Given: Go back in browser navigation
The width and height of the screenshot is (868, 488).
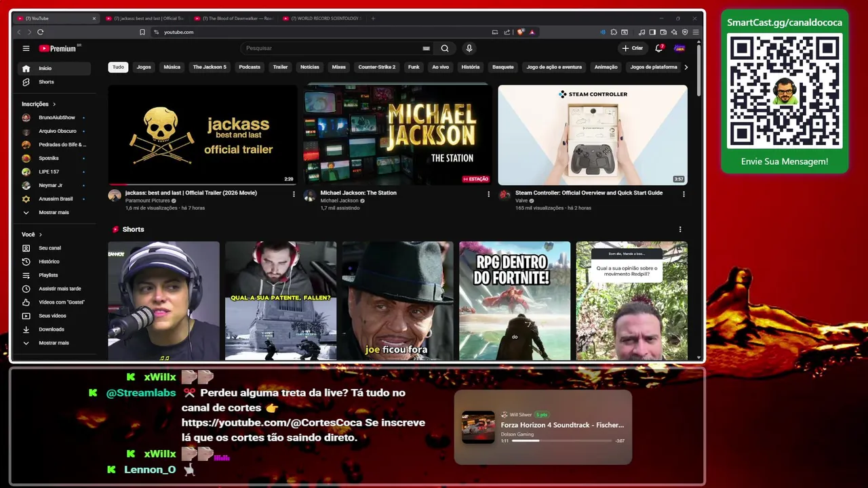Looking at the screenshot, I should (19, 32).
